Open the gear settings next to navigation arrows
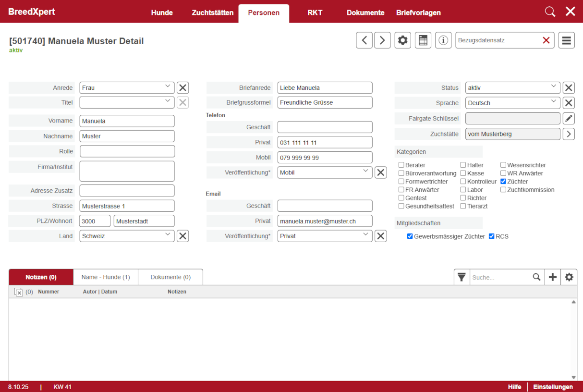583x392 pixels. click(x=402, y=40)
